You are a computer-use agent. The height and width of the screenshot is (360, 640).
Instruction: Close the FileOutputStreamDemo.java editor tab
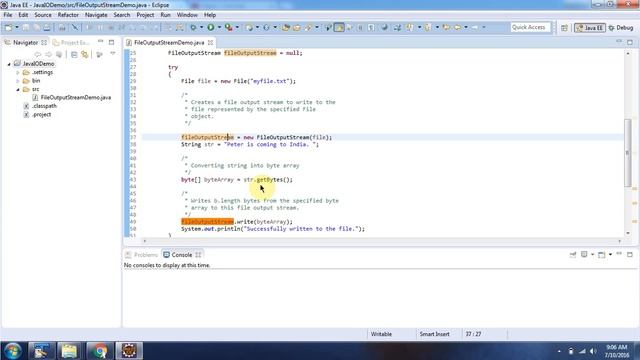(210, 42)
